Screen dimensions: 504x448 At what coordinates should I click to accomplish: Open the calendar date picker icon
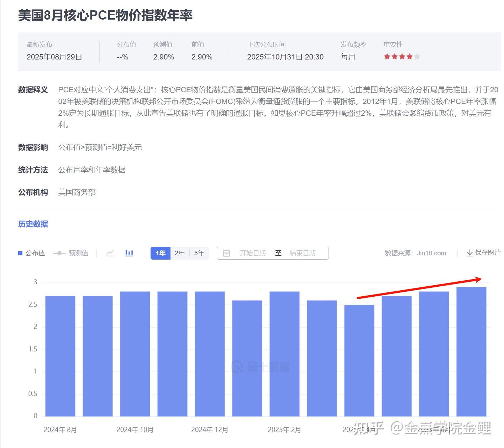226,253
